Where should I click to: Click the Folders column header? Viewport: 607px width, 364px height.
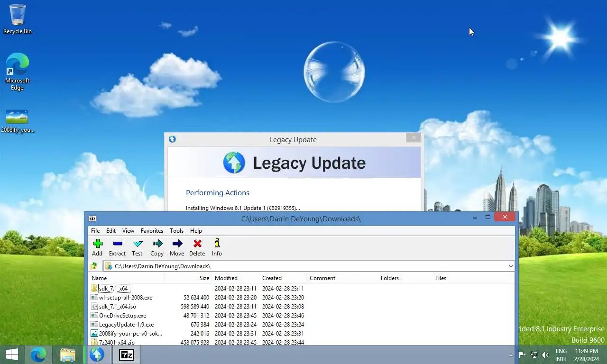tap(377, 278)
